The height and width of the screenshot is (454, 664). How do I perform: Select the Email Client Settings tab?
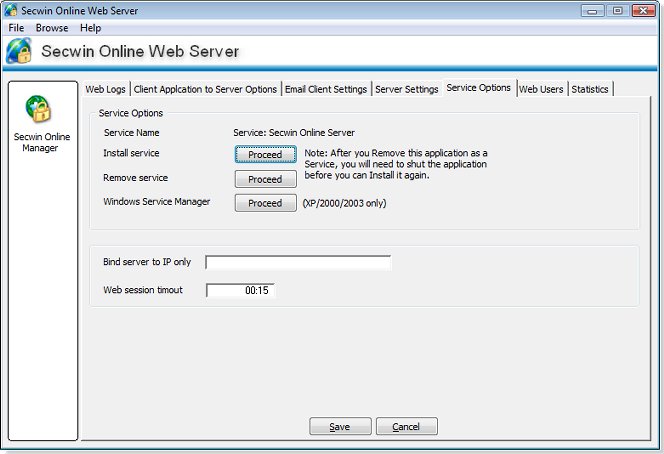point(326,89)
